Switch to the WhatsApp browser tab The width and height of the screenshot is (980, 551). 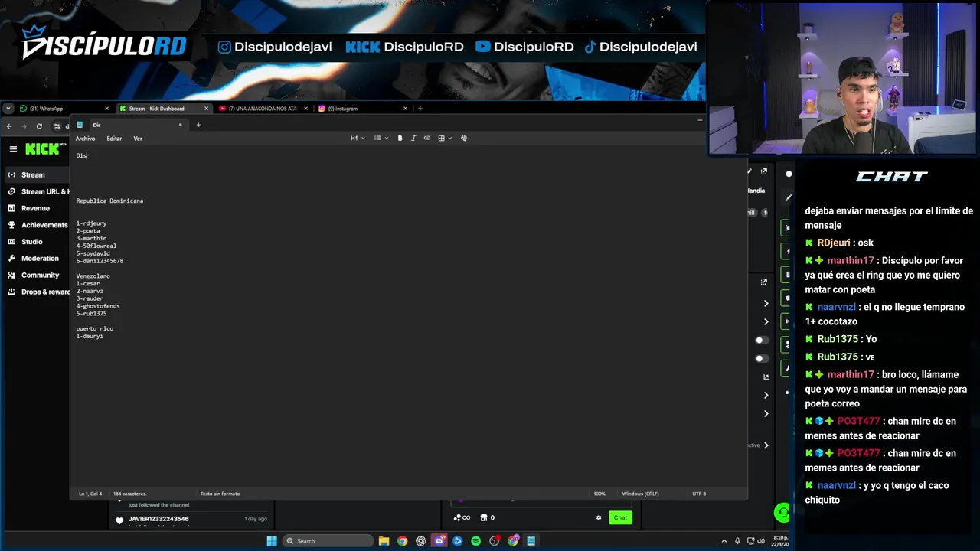click(63, 109)
